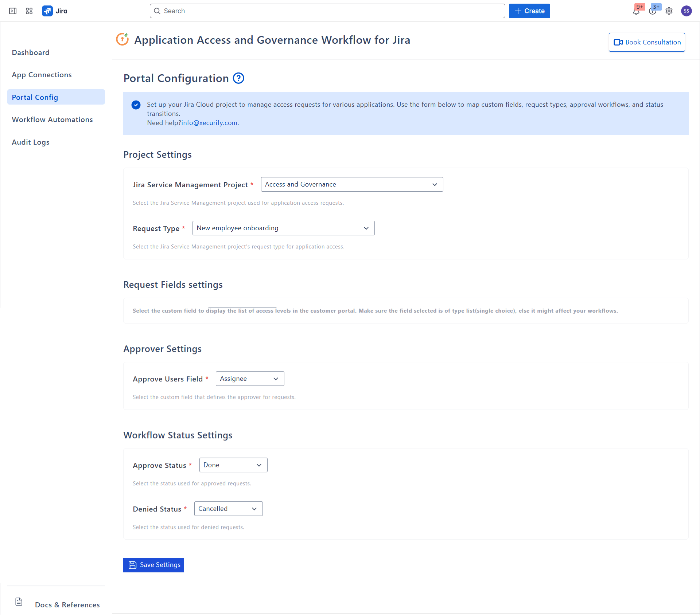Open App Connections in sidebar
Viewport: 700px width, 615px height.
tap(42, 75)
